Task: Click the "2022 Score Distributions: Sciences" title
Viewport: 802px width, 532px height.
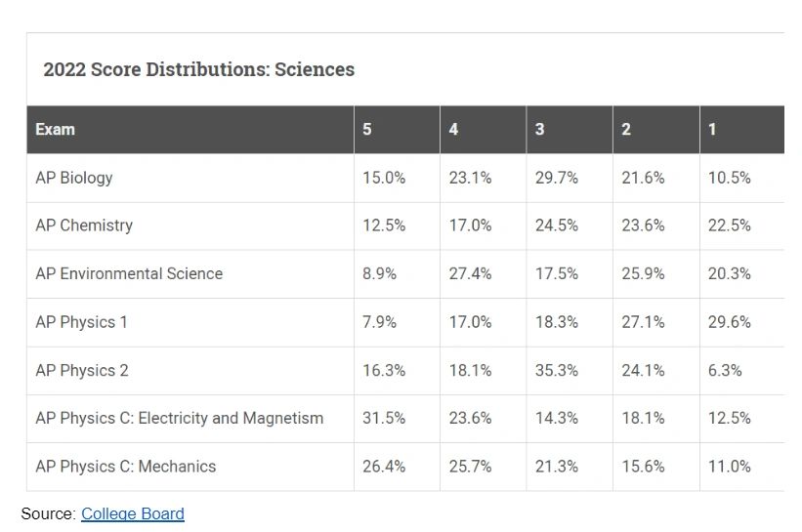Action: click(x=198, y=69)
